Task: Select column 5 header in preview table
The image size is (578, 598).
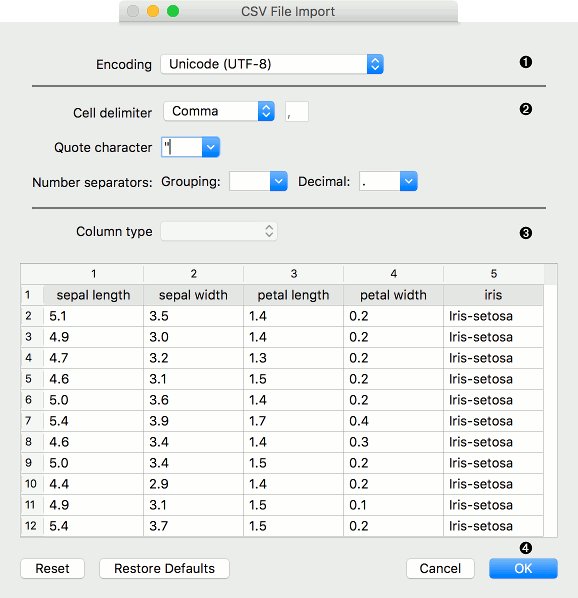Action: tap(493, 274)
